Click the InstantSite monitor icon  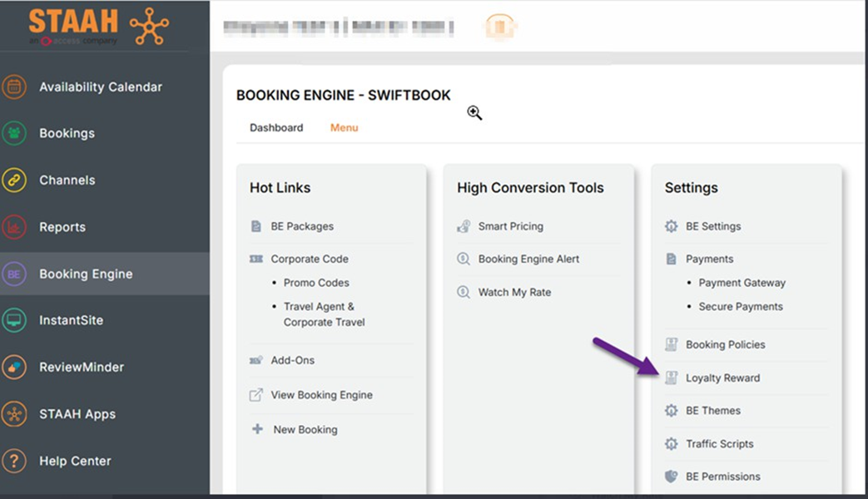pyautogui.click(x=14, y=320)
